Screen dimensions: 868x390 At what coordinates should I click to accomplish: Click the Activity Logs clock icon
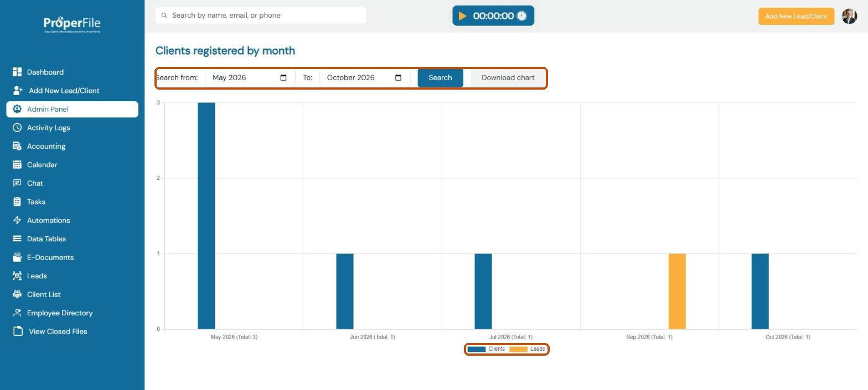(17, 127)
